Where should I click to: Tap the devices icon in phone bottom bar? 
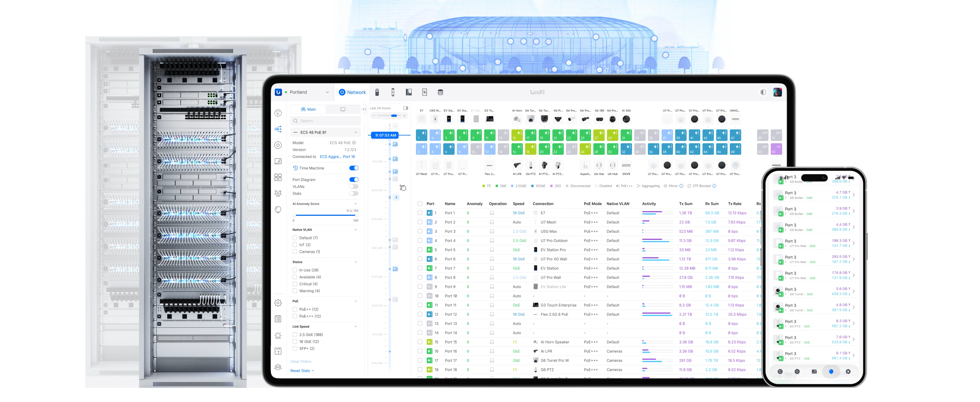coord(814,371)
